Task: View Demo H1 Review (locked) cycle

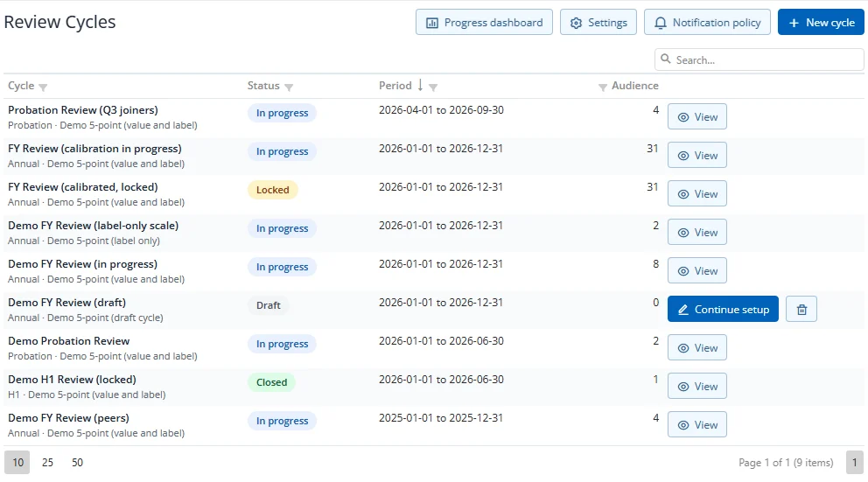Action: point(697,387)
